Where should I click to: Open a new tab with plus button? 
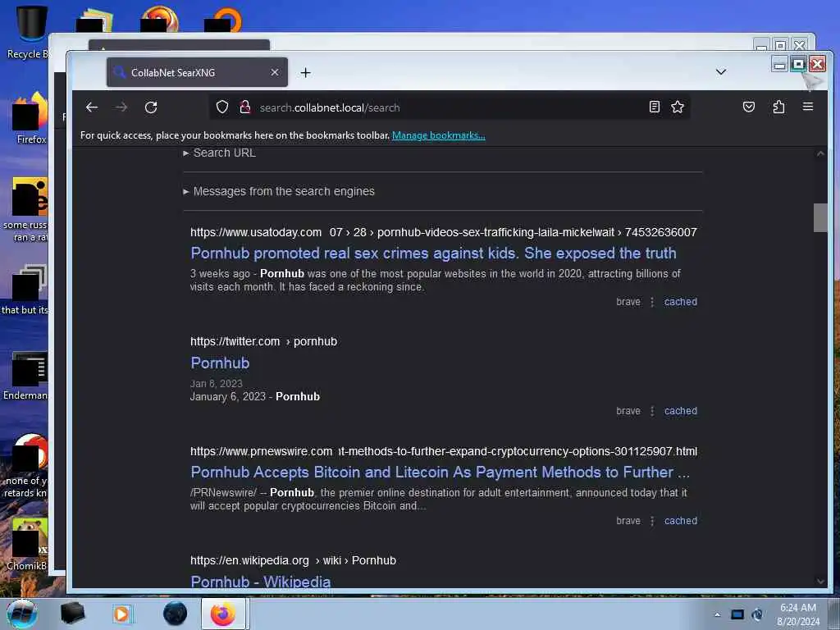(x=305, y=72)
